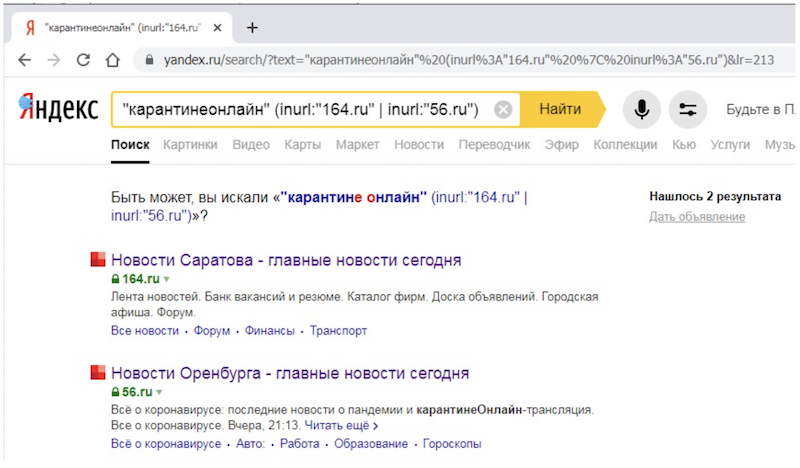Expand dropdown arrow next to 56.ru

point(159,393)
